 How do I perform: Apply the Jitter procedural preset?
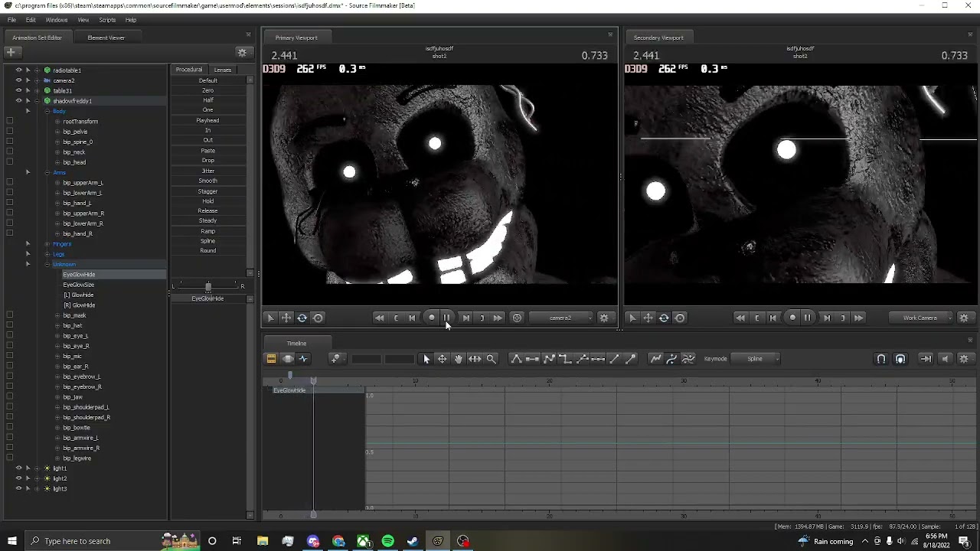(208, 171)
